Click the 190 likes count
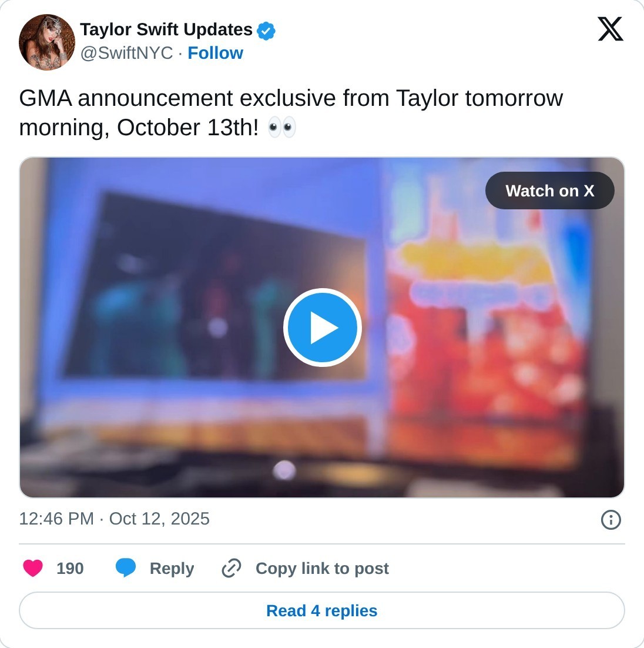Screen dimensions: 644x648 tap(71, 568)
